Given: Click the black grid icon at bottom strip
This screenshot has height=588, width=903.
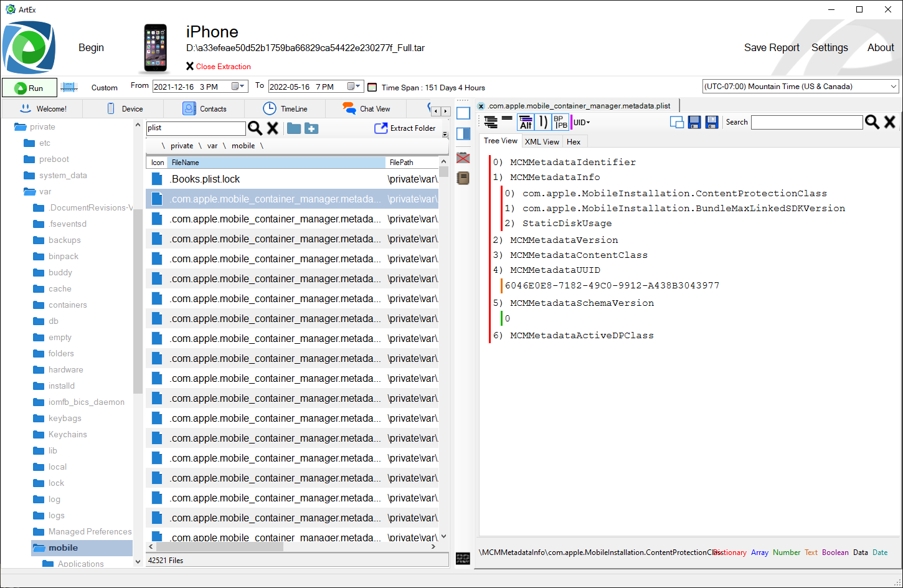Looking at the screenshot, I should click(463, 558).
